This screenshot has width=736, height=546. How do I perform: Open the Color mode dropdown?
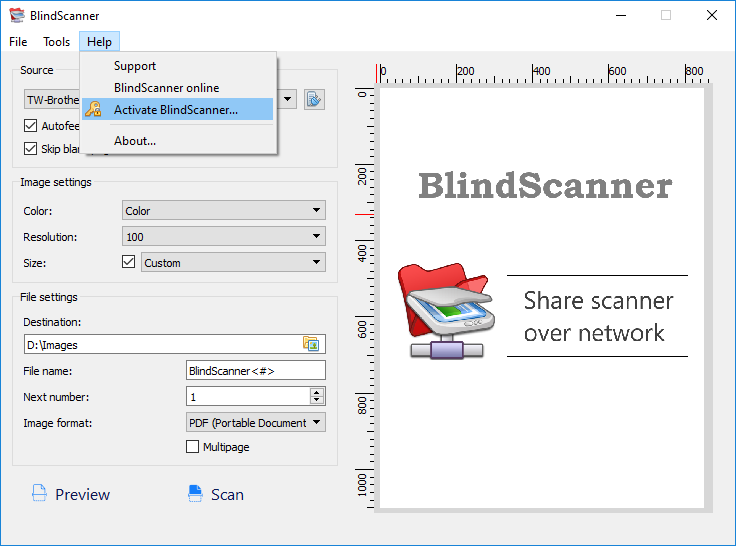pos(223,210)
